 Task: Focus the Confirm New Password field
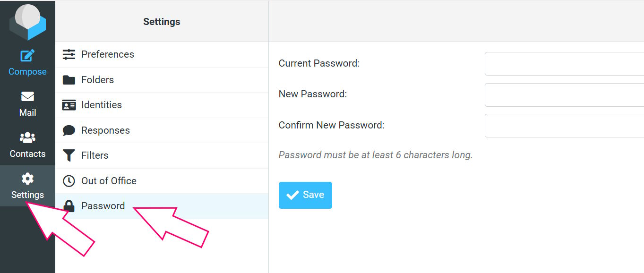click(x=564, y=126)
